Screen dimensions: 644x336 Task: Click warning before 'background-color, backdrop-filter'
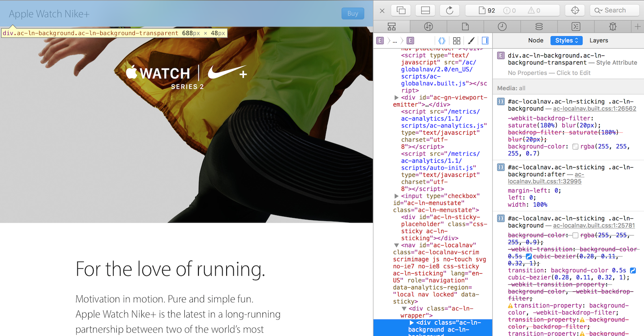coord(582,320)
